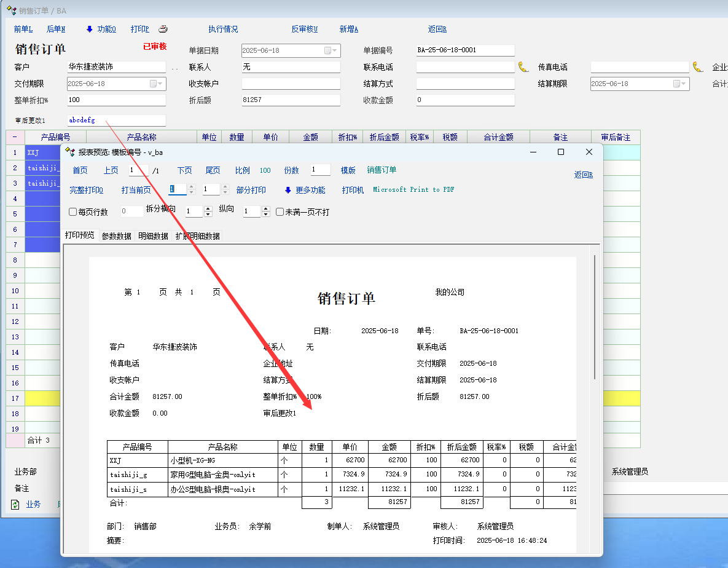Viewport: 728px width, 568px height.
Task: Click the phone icon next to 传真电话
Action: pos(697,67)
